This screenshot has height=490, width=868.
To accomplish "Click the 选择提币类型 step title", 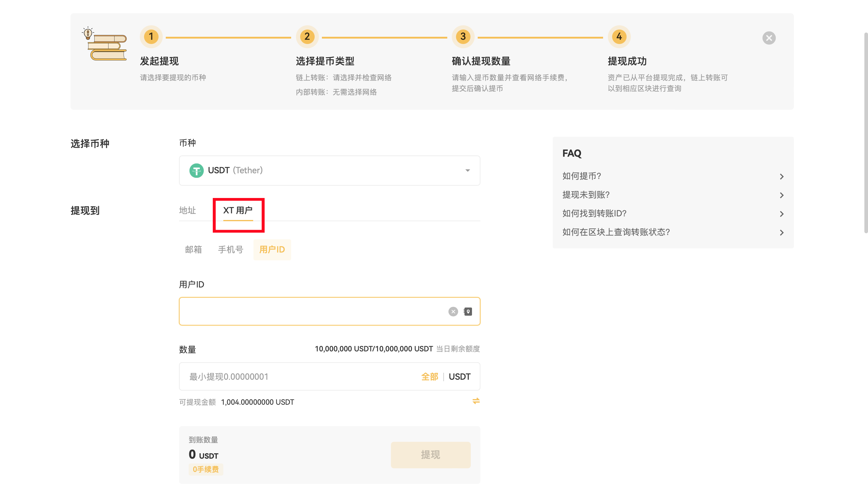I will (x=325, y=61).
